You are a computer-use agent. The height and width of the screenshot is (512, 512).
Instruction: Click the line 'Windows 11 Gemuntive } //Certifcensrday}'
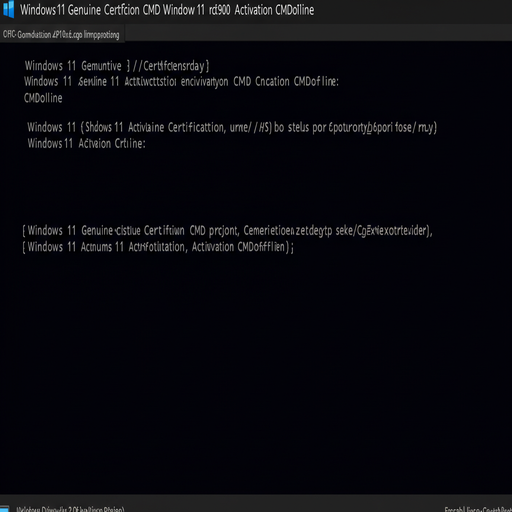tap(117, 66)
